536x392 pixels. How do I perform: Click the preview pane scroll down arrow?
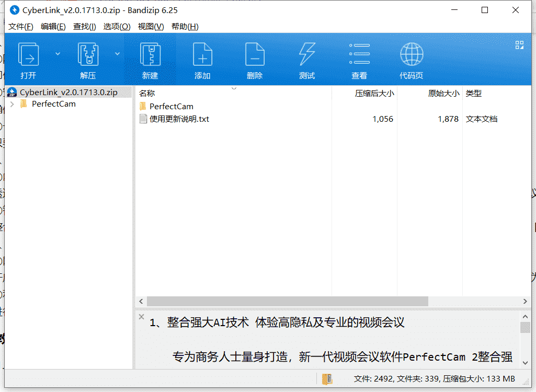[x=525, y=363]
